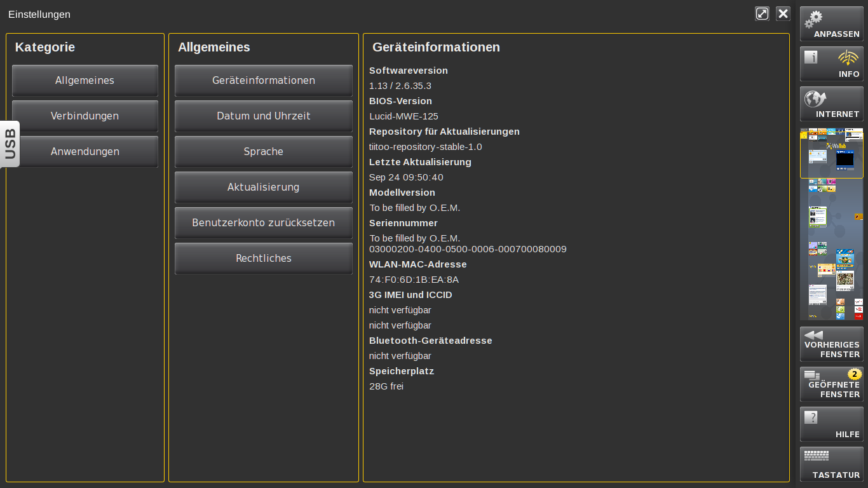Expand Einstellungen window to fullscreen
The image size is (868, 488).
[762, 14]
